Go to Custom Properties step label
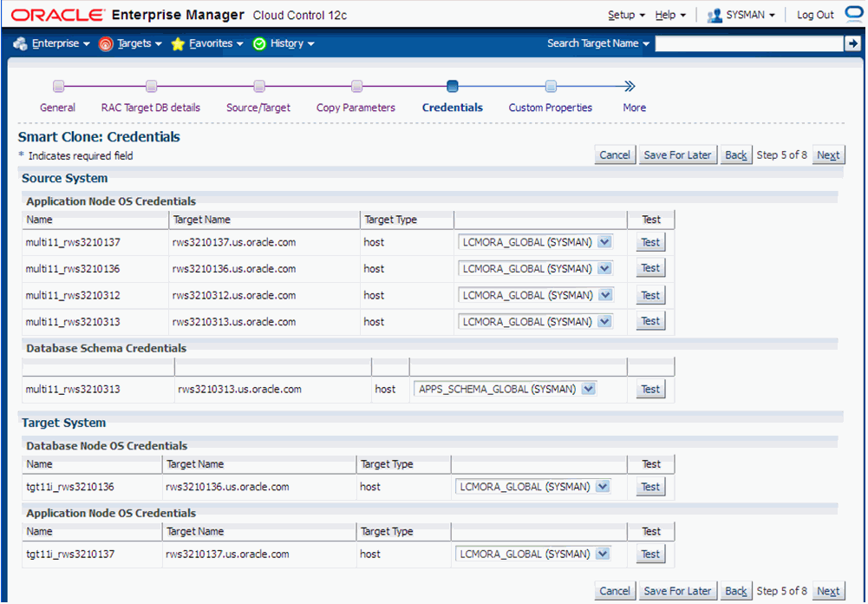Image resolution: width=868 pixels, height=604 pixels. pyautogui.click(x=551, y=108)
